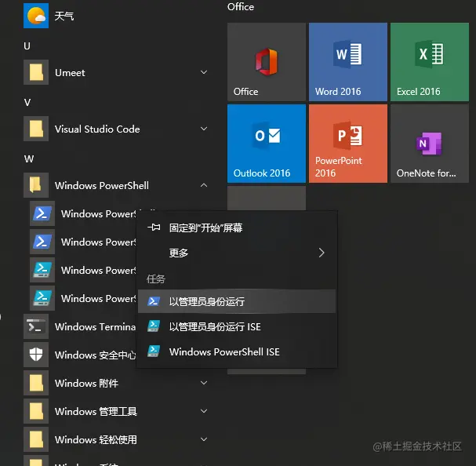Click PowerShell icon beside 以管理员身份运行

[x=154, y=301]
